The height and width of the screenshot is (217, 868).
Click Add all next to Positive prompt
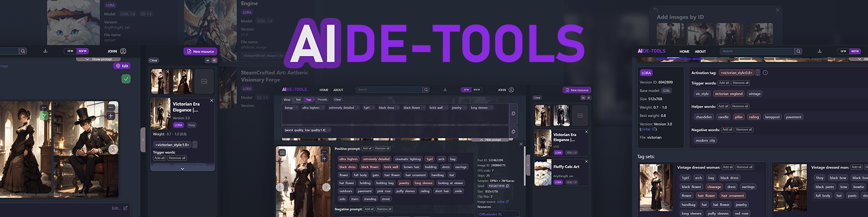point(367,149)
